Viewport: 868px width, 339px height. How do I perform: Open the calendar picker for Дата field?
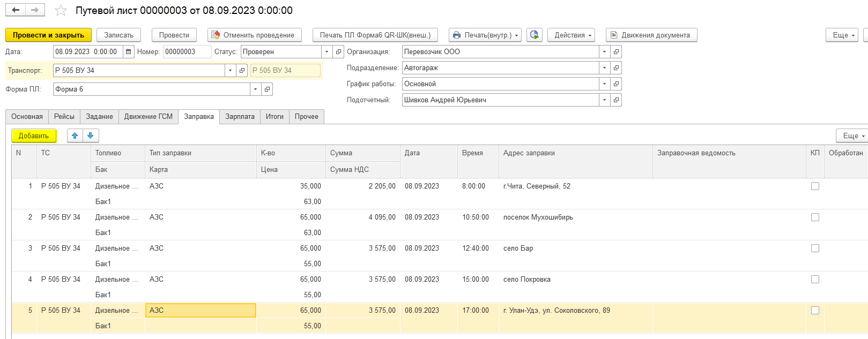pyautogui.click(x=129, y=52)
